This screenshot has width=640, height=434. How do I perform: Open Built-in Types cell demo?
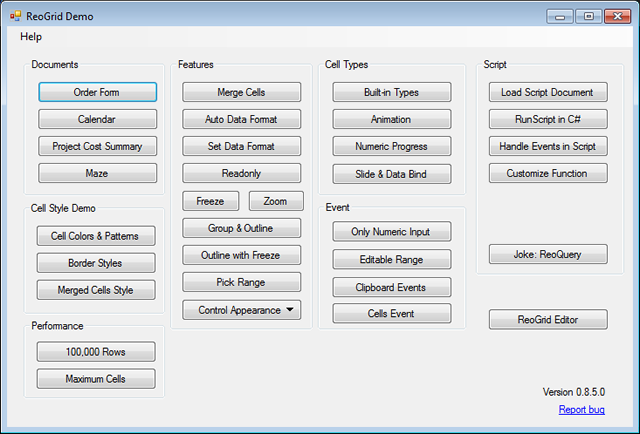pyautogui.click(x=392, y=92)
